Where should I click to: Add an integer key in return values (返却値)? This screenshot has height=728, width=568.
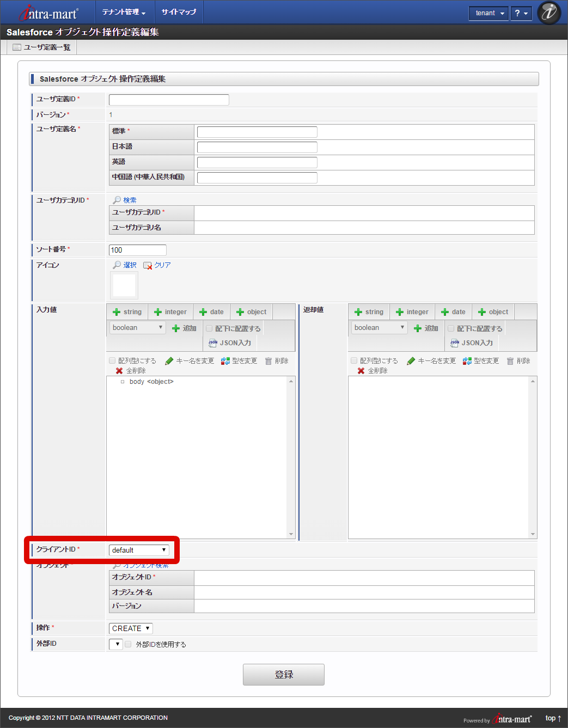click(x=412, y=312)
